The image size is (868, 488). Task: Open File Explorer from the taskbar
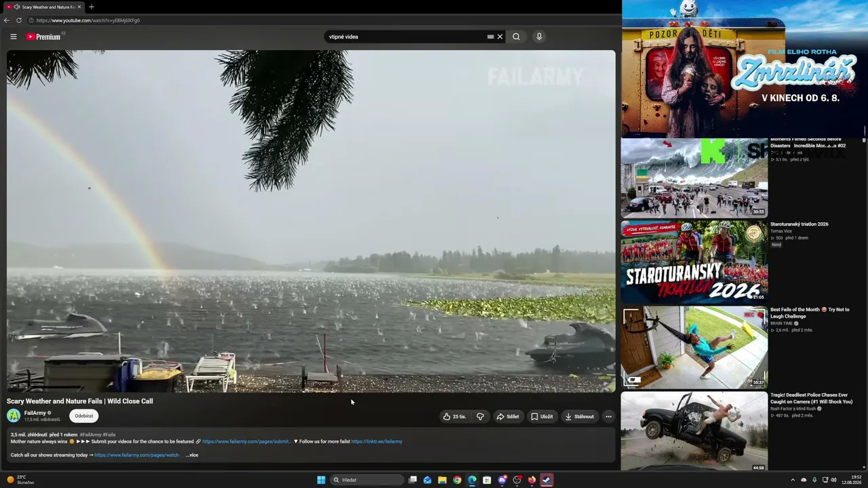click(442, 480)
